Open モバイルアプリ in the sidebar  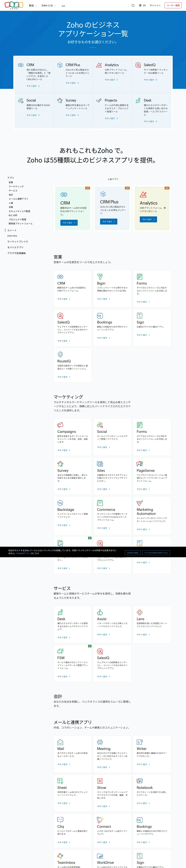click(x=15, y=247)
